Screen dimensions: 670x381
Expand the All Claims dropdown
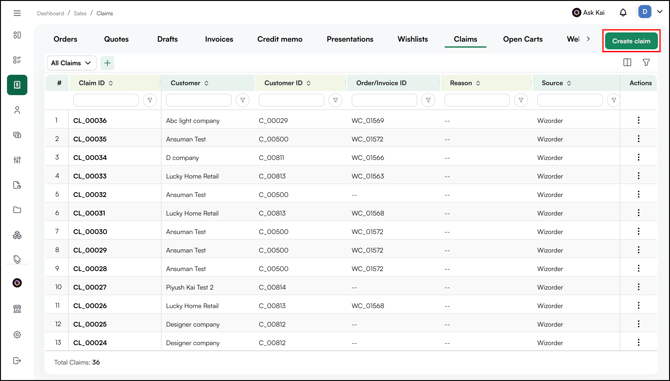tap(71, 63)
